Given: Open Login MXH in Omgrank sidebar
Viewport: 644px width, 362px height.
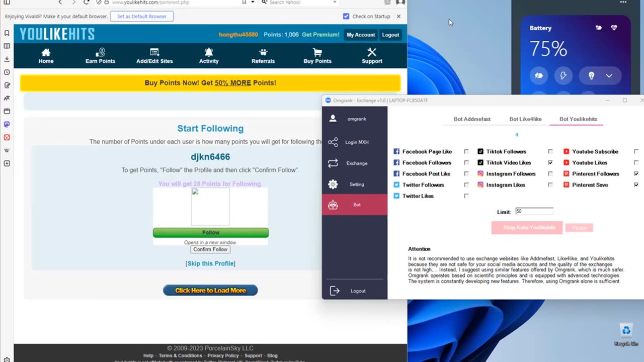Looking at the screenshot, I should (x=355, y=142).
